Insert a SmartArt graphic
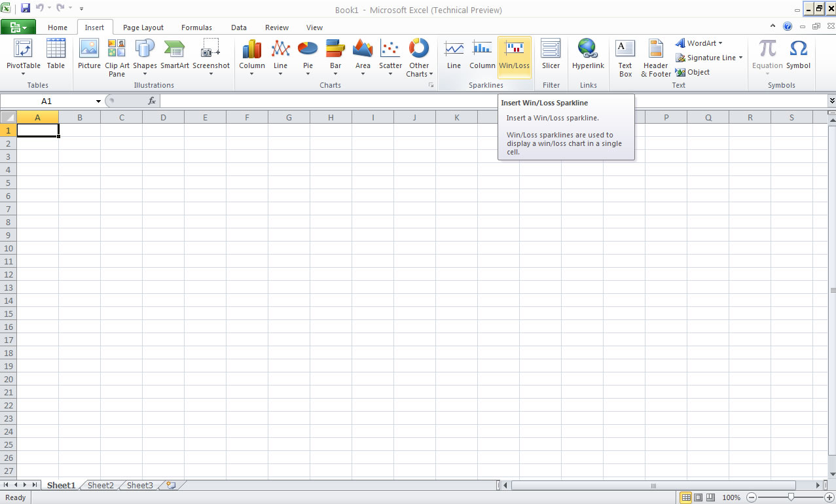 (175, 58)
